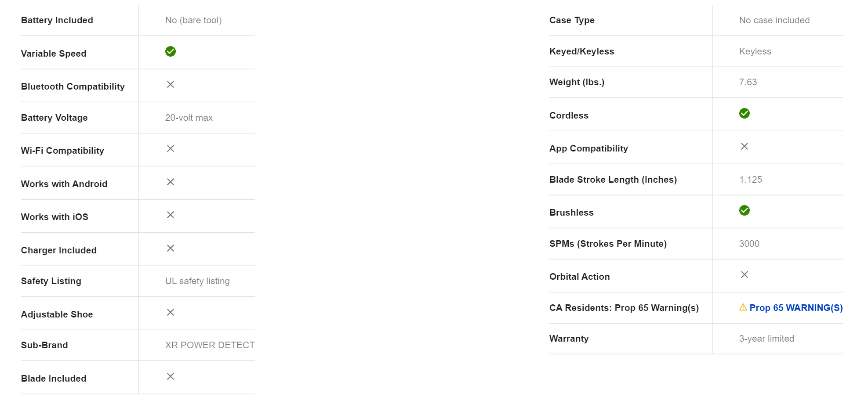This screenshot has height=404, width=868.
Task: Click the X icon for Charger Included
Action: coord(171,248)
